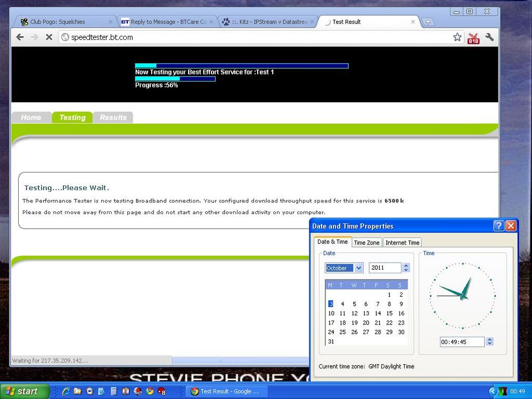Decrease the time with the down spinner

pyautogui.click(x=489, y=344)
